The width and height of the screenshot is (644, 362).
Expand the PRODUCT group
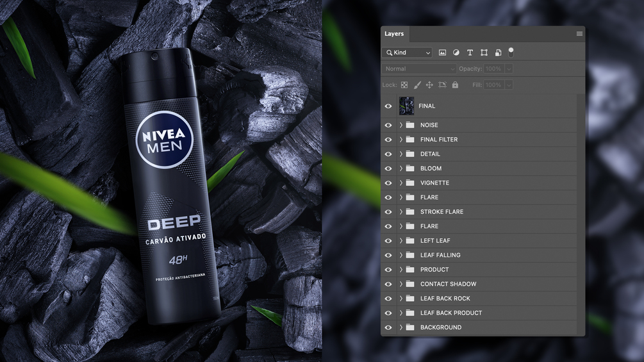click(x=401, y=270)
